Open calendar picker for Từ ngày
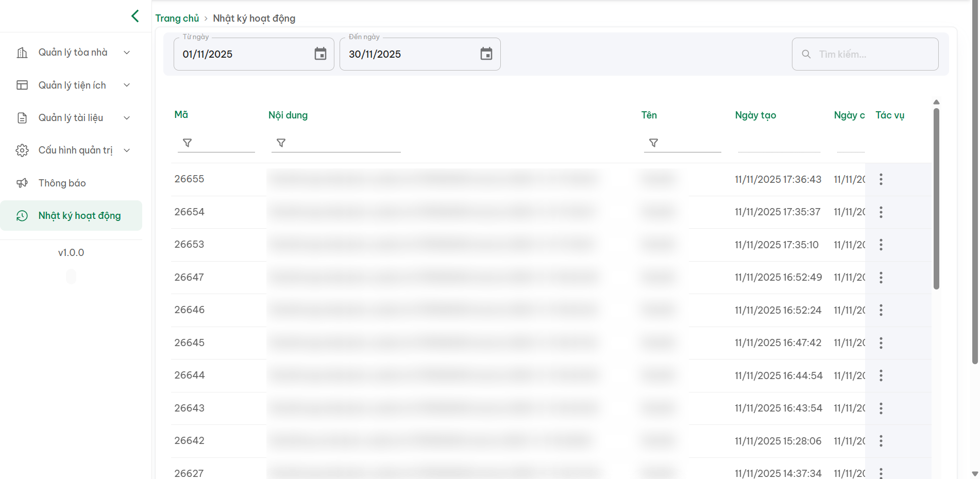Viewport: 980px width, 479px height. tap(320, 54)
